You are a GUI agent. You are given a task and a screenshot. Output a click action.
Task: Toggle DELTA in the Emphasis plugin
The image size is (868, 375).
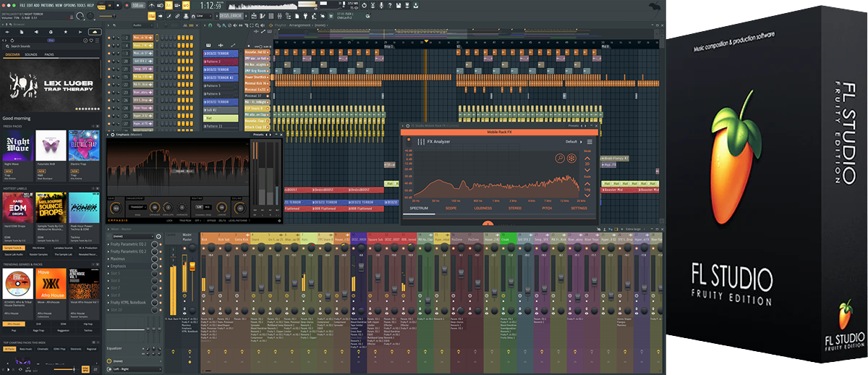tap(222, 220)
